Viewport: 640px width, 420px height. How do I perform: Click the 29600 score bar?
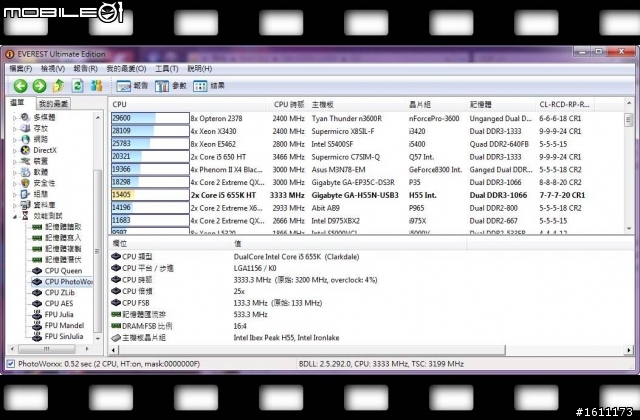(150, 118)
